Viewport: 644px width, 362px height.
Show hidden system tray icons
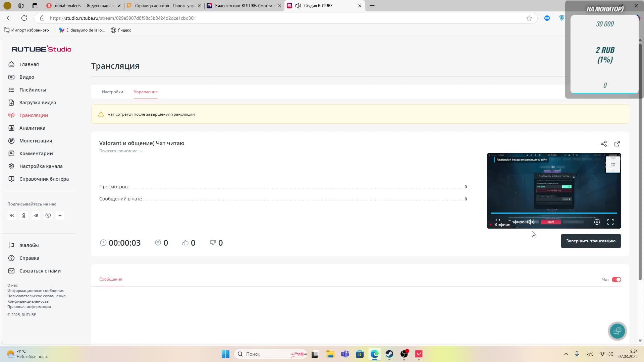pos(566,354)
